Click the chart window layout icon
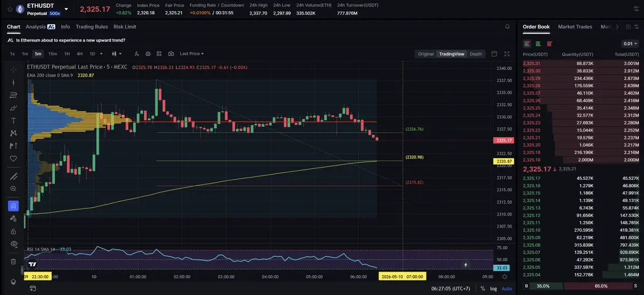644x295 pixels. click(x=494, y=54)
